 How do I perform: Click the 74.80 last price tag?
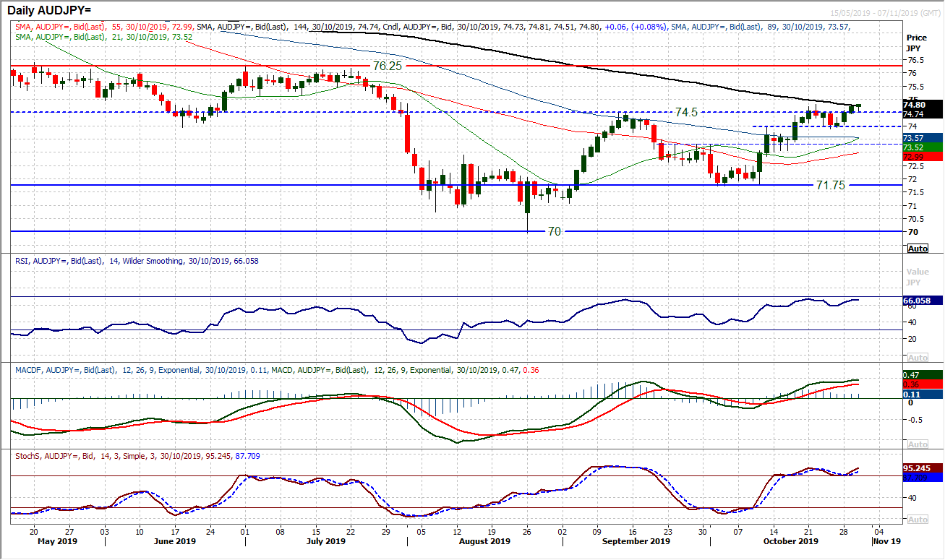tap(923, 105)
